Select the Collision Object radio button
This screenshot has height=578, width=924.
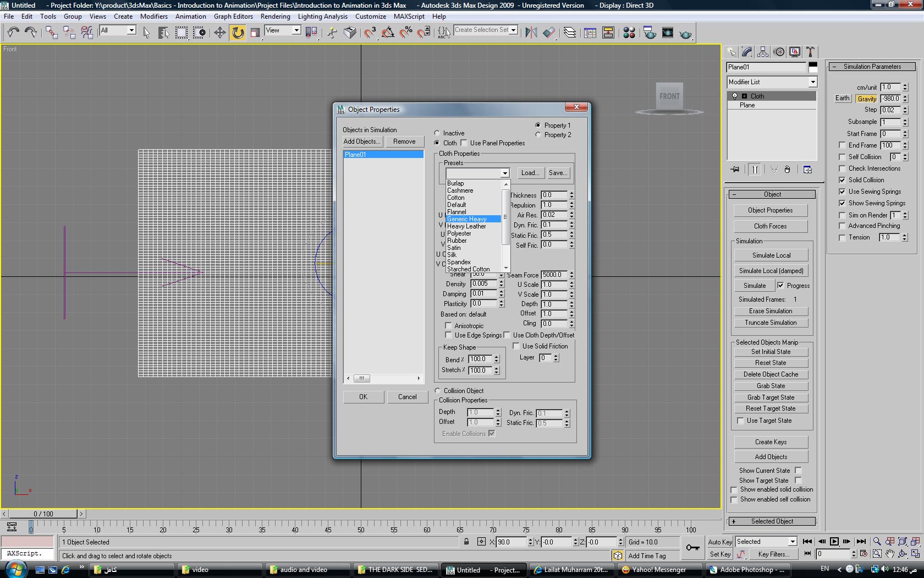coord(438,391)
